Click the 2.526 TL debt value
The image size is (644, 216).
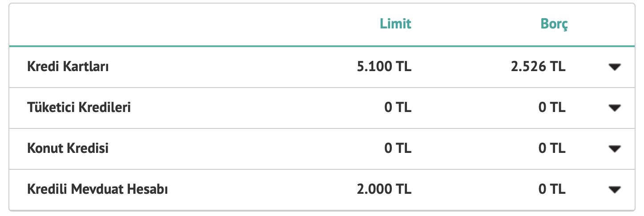(539, 67)
